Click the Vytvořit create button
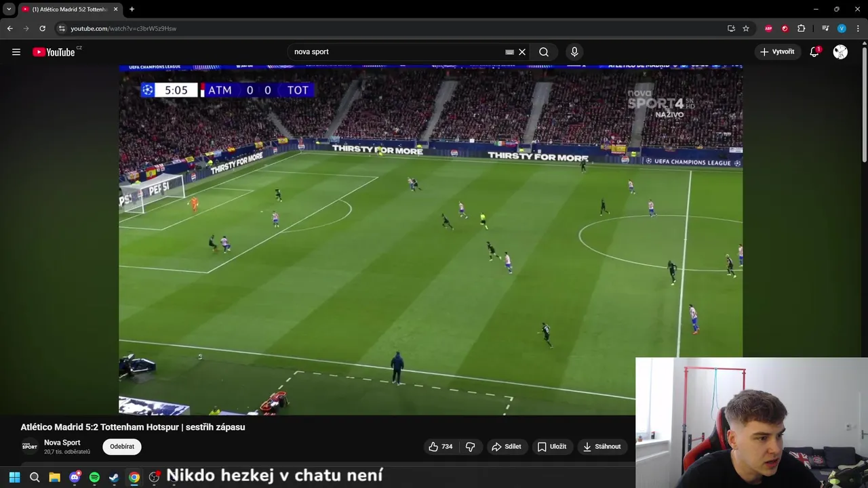This screenshot has height=488, width=868. click(777, 52)
